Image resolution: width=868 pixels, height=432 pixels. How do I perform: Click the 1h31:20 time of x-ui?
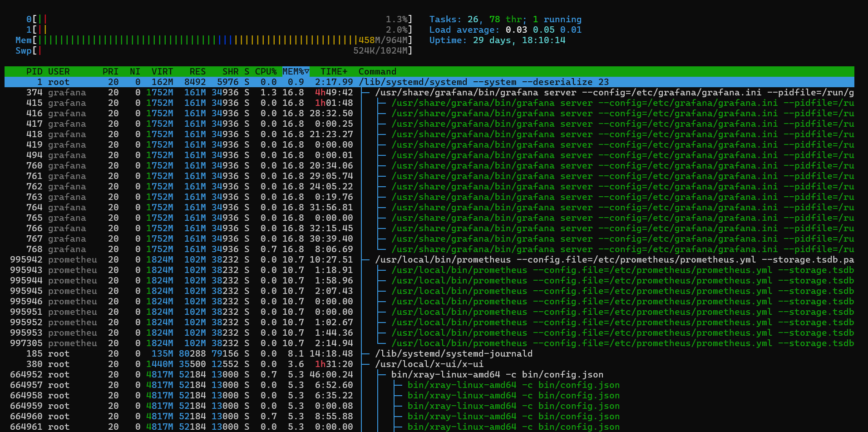coord(334,364)
